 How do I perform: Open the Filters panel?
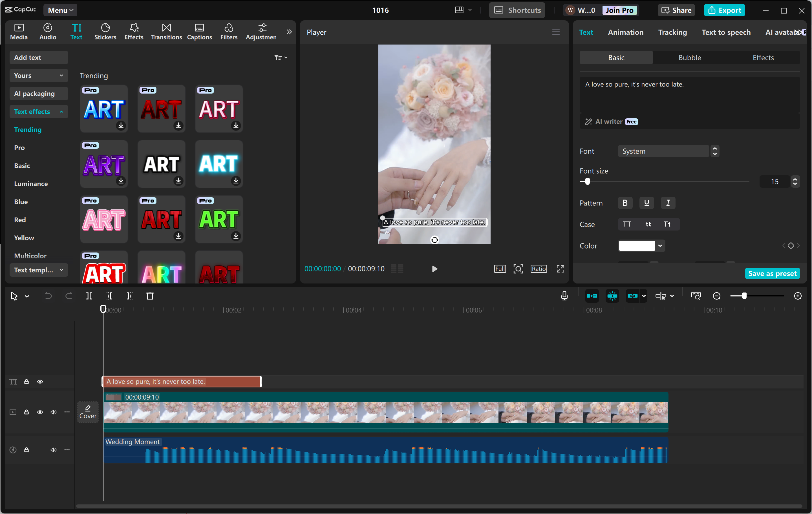click(229, 31)
